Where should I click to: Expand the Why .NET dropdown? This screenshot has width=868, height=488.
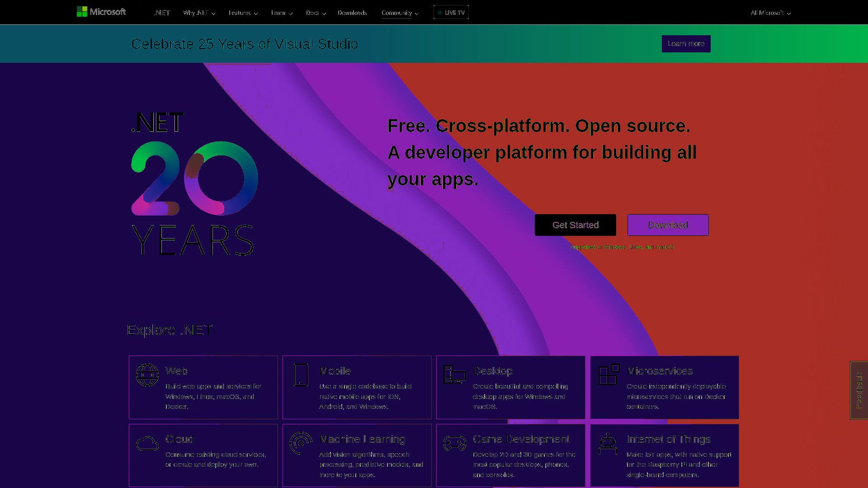coord(199,13)
